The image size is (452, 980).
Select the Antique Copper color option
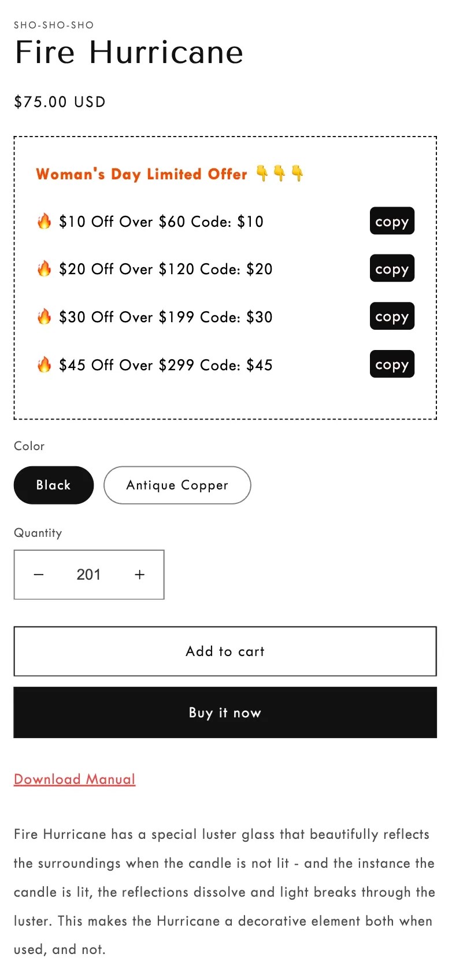tap(177, 485)
